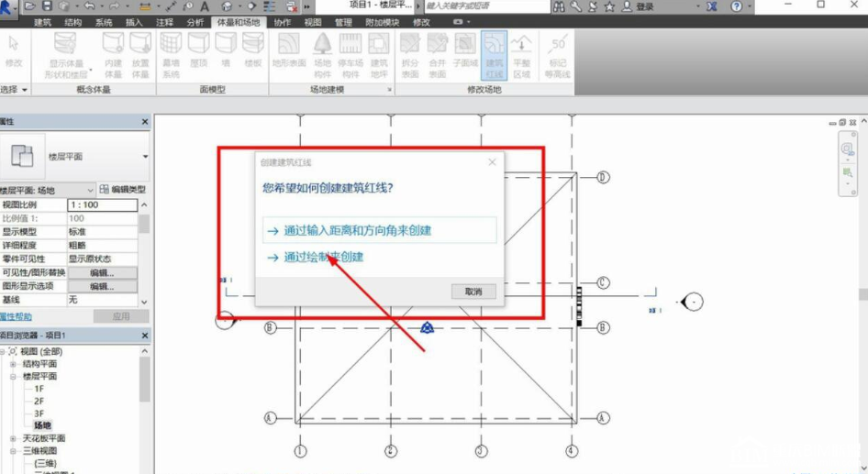Select 场地构件 site component tree icon
The width and height of the screenshot is (868, 474).
point(322,55)
